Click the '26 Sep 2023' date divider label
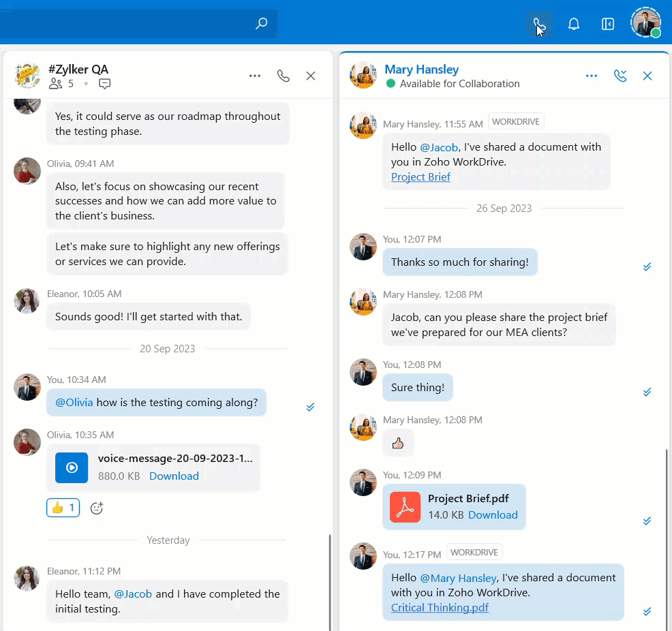672x631 pixels. pyautogui.click(x=504, y=209)
